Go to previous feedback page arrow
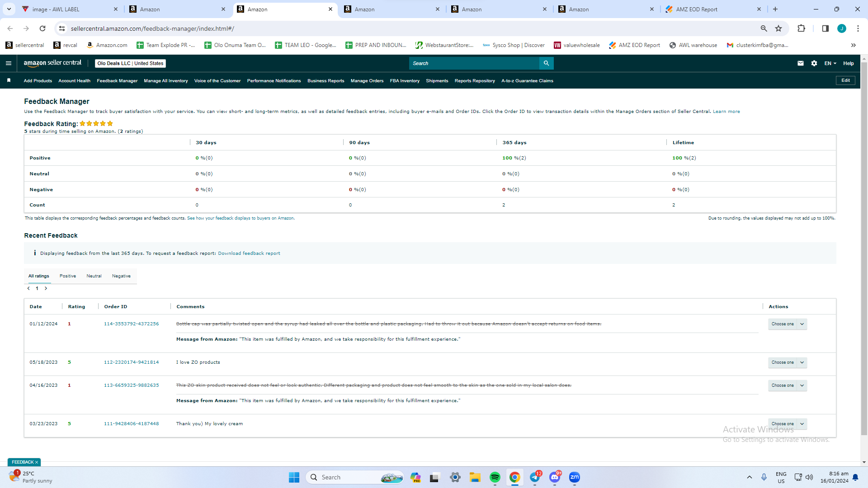Screen dimensions: 868x488 coord(28,288)
